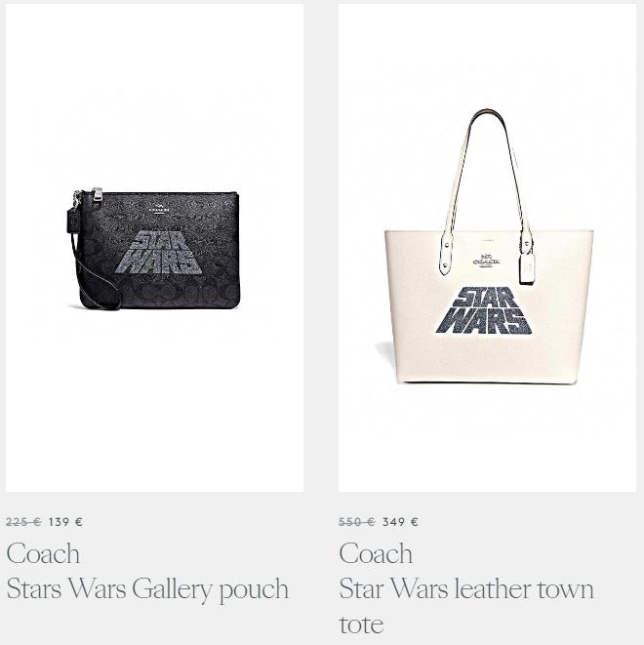This screenshot has height=645, width=644.
Task: Click the crossed-out 550 € original price
Action: 356,522
